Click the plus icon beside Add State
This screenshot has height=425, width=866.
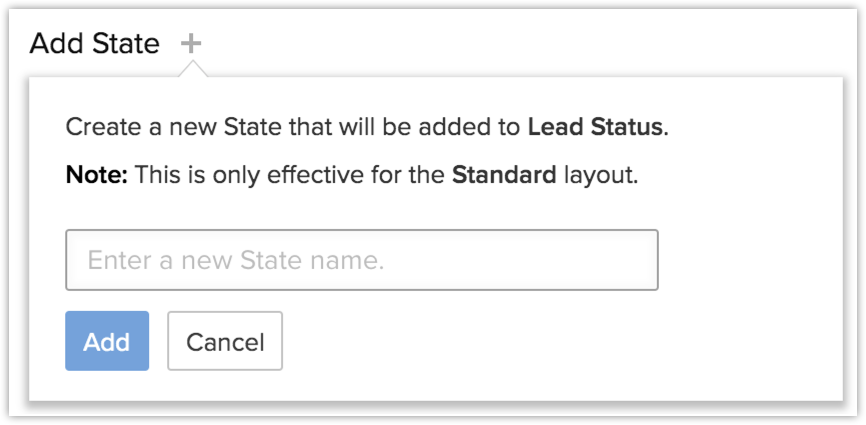pos(191,43)
